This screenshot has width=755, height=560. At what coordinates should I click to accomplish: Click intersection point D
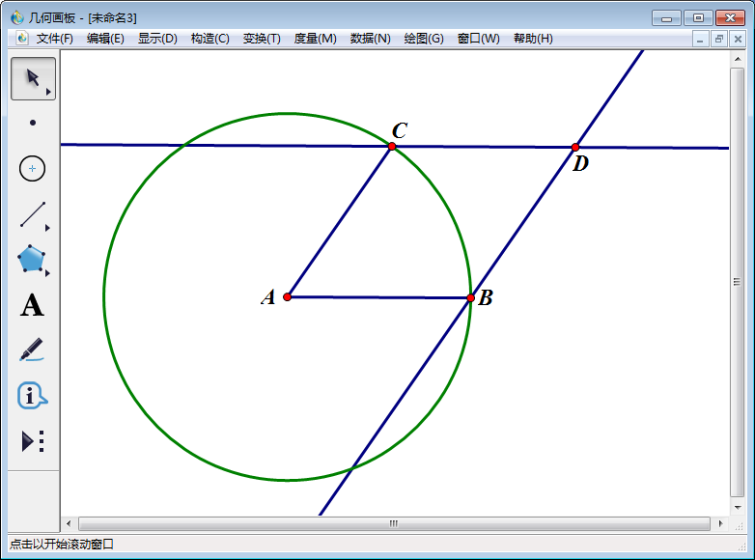click(575, 147)
